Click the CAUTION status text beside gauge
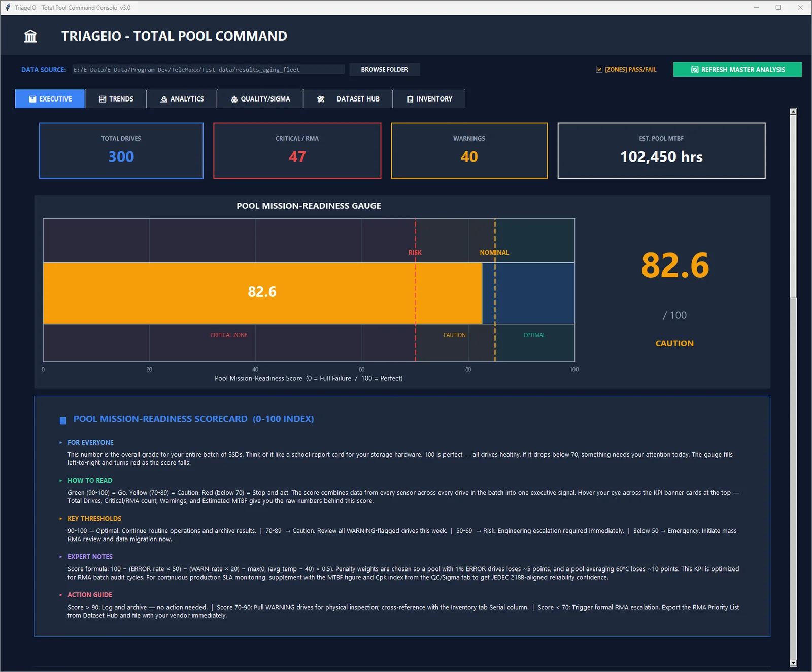This screenshot has width=812, height=672. pyautogui.click(x=674, y=343)
